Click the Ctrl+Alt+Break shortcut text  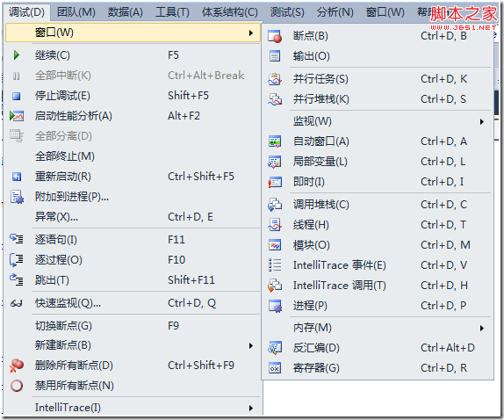(205, 76)
